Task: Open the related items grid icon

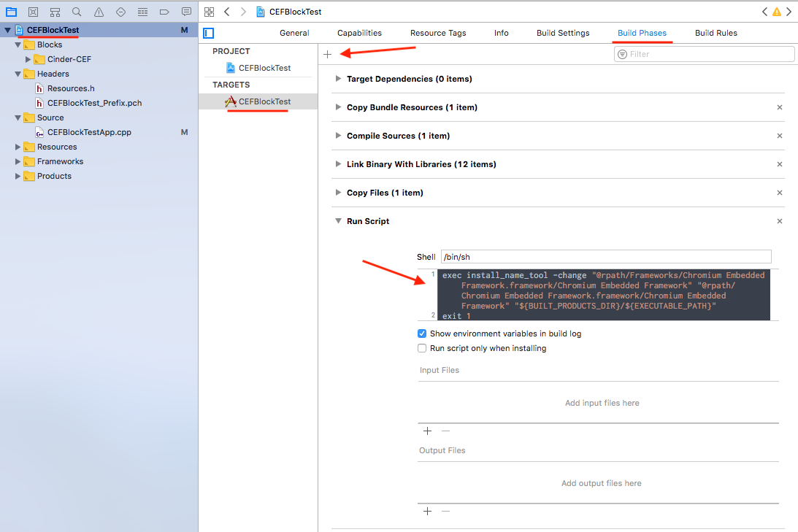Action: coord(209,12)
